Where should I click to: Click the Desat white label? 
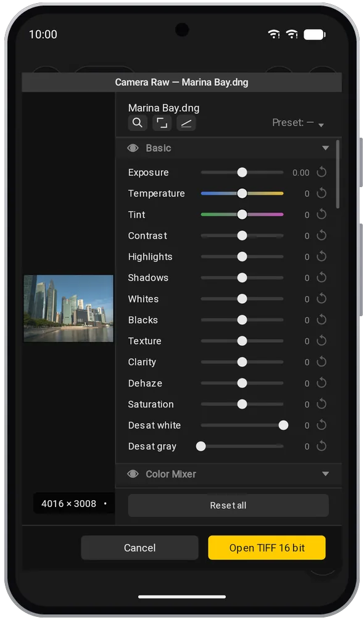[154, 425]
